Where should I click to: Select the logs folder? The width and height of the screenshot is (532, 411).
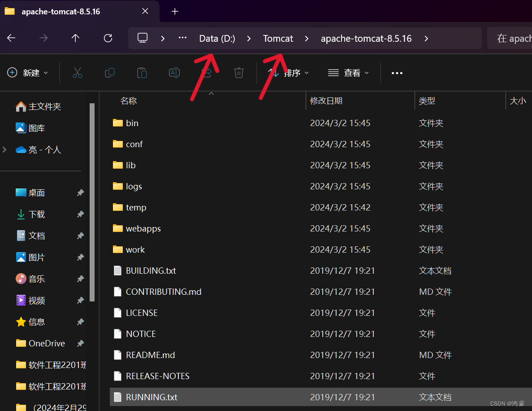[127, 186]
